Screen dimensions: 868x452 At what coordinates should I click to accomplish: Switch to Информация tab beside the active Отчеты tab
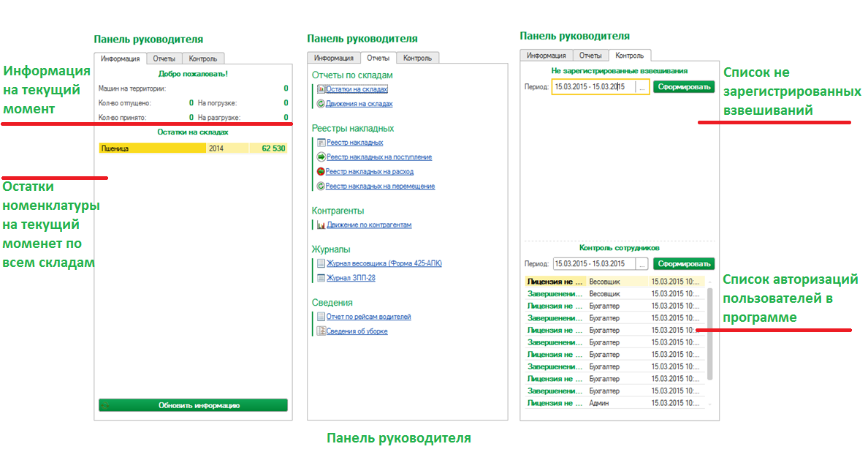coord(334,58)
